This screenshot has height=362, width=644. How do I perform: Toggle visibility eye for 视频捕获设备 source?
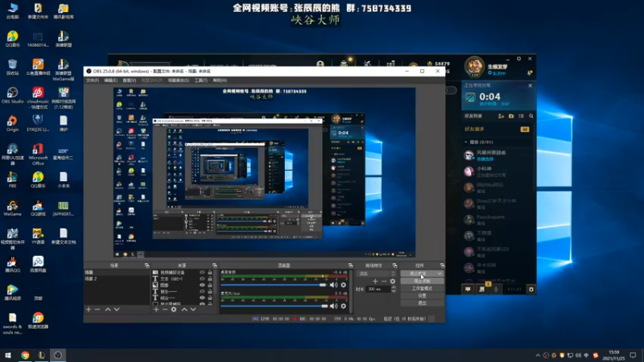tap(202, 272)
